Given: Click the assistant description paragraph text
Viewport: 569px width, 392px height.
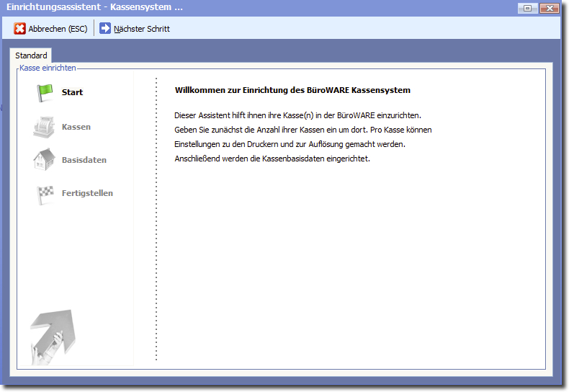Looking at the screenshot, I should coord(303,137).
